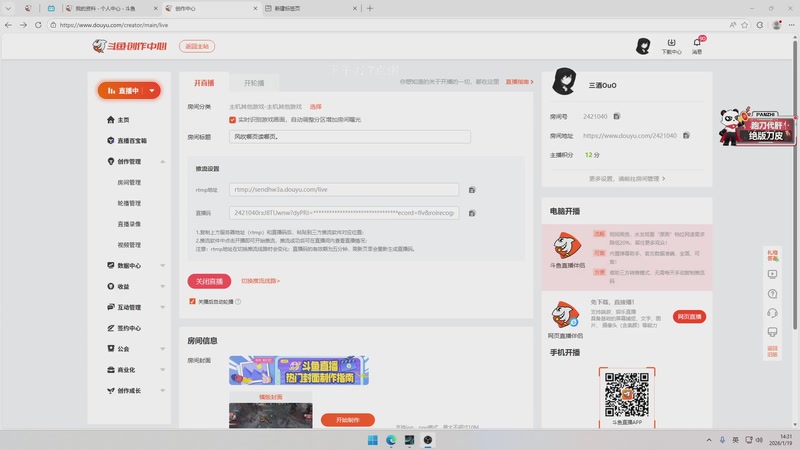Open the 直播中 status dropdown arrow
This screenshot has height=450, width=800.
(152, 90)
